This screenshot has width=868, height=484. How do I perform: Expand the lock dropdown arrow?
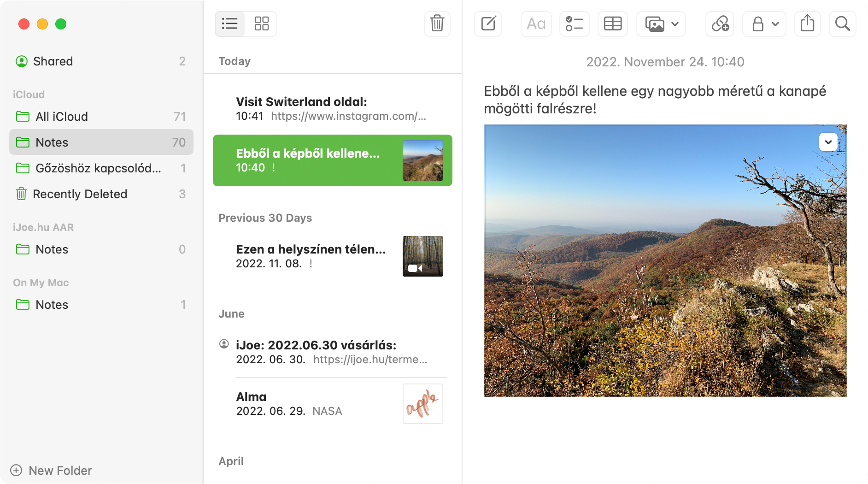[x=775, y=24]
